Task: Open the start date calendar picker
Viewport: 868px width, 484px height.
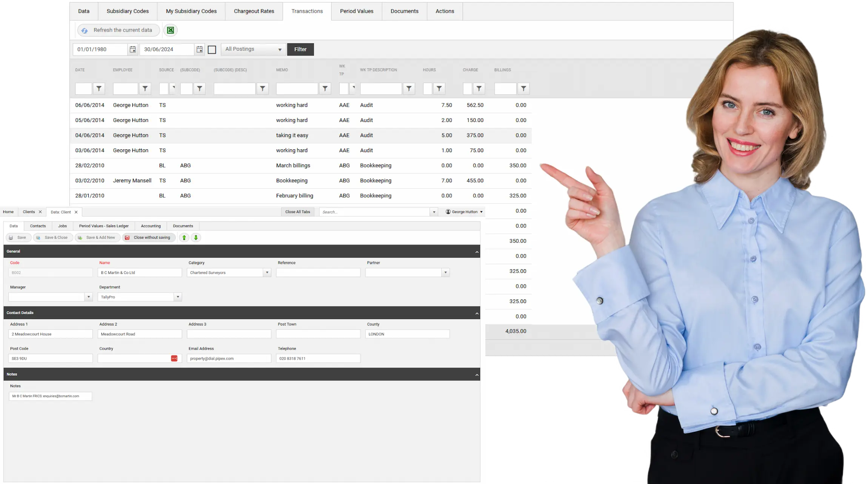Action: (132, 49)
